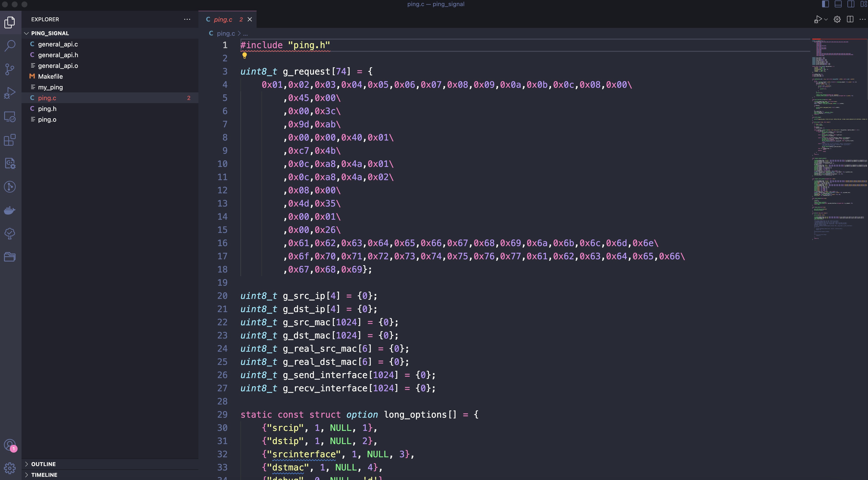868x480 pixels.
Task: Open run options dropdown arrow
Action: [x=826, y=20]
